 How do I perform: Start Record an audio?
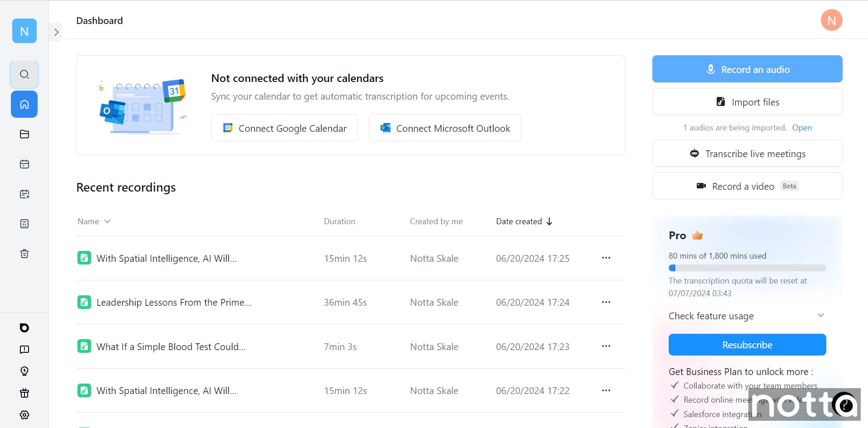point(747,69)
